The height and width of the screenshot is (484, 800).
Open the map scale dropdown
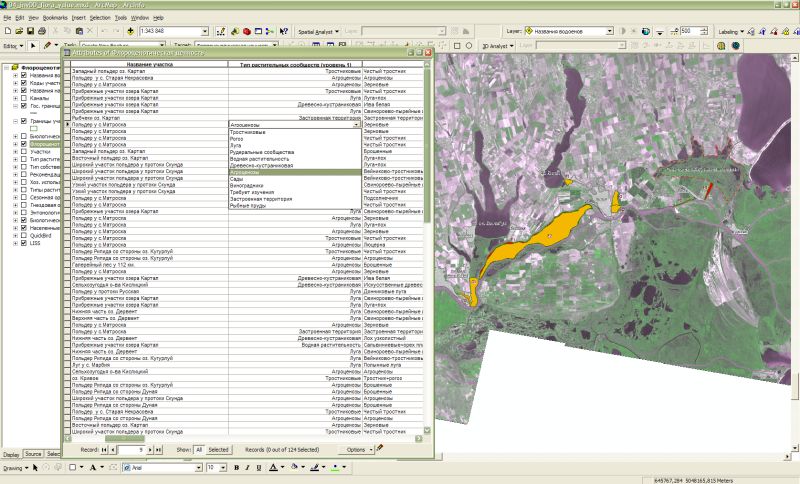pos(204,31)
